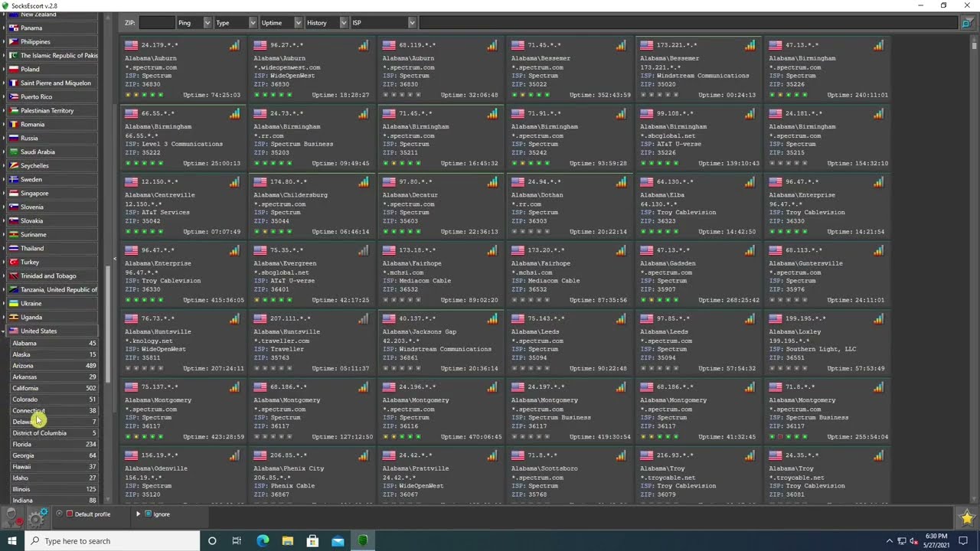
Task: Click the star rating on 97.80.*.* card
Action: click(x=402, y=232)
